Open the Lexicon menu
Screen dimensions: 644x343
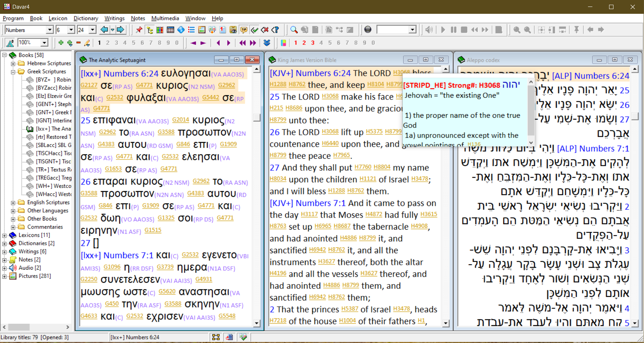point(58,18)
